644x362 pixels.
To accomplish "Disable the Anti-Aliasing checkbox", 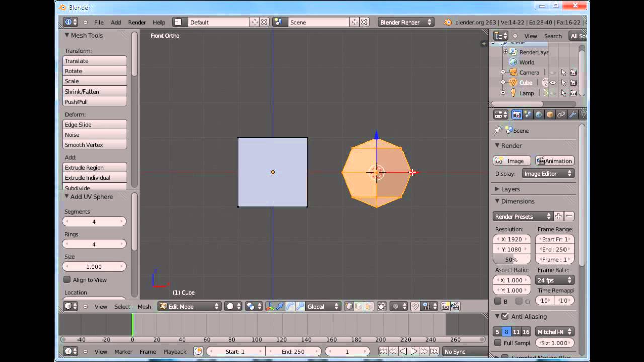I will coord(505,316).
